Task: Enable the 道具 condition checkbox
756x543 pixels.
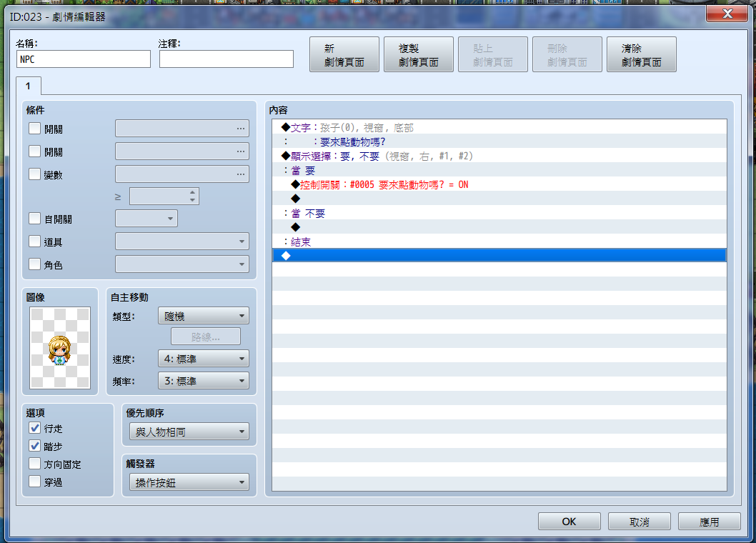Action: tap(35, 241)
